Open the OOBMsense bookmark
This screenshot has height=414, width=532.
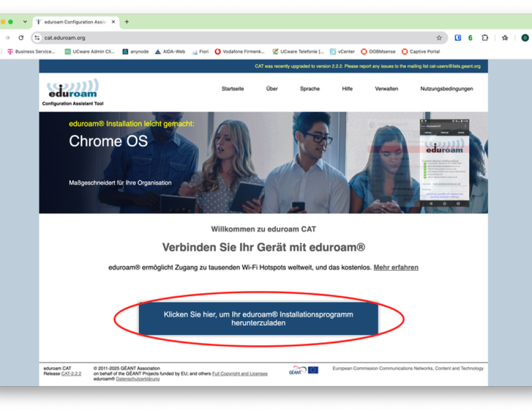pos(378,51)
